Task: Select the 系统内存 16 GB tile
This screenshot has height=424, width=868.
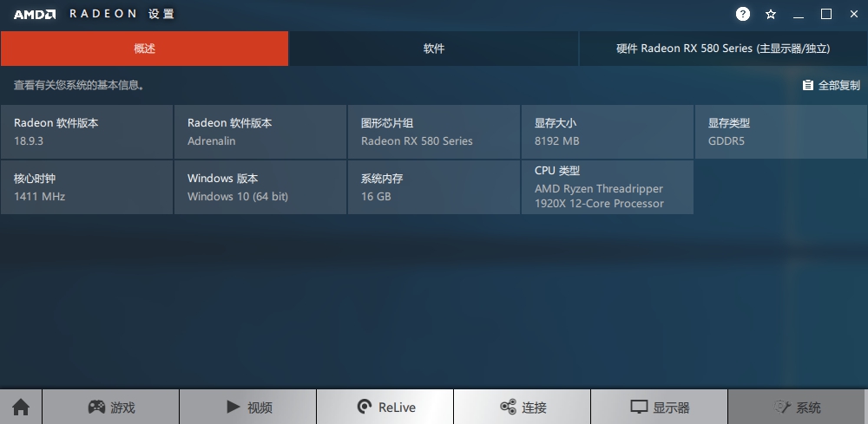Action: click(434, 187)
